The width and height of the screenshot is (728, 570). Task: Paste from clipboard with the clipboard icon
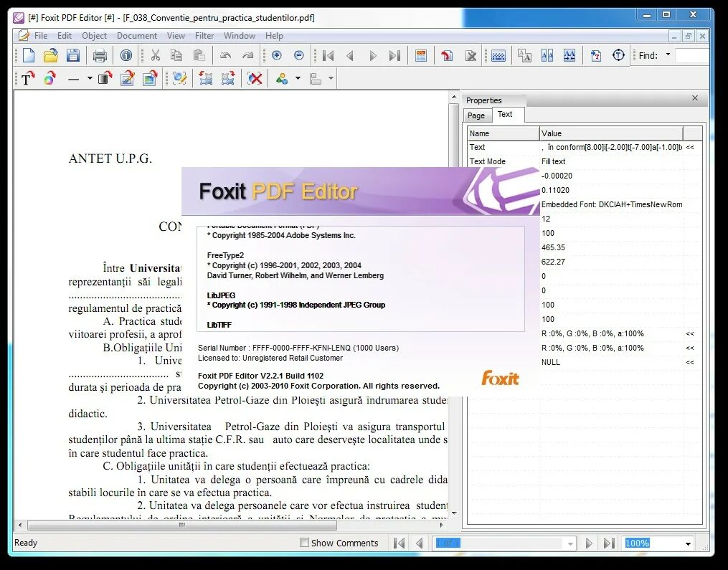[199, 56]
